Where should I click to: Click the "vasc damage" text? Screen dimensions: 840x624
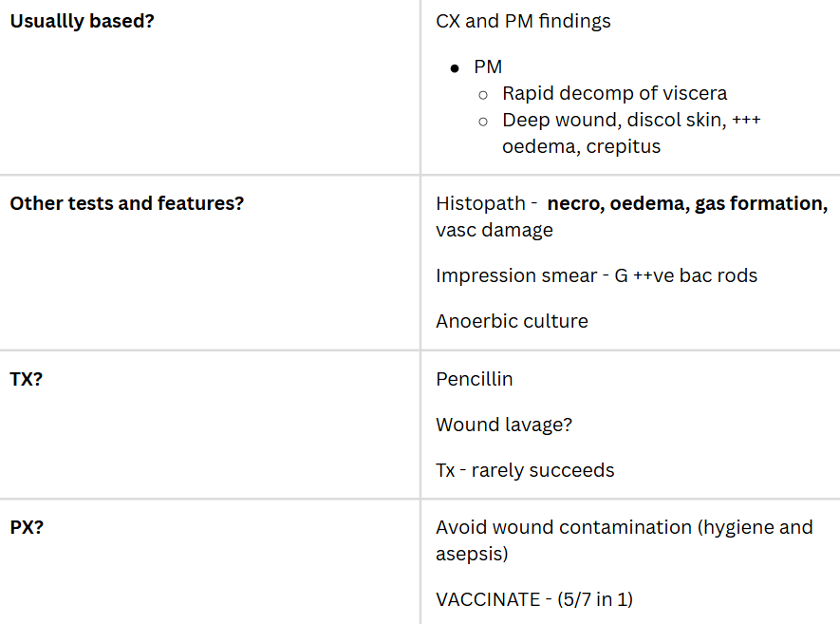(494, 230)
